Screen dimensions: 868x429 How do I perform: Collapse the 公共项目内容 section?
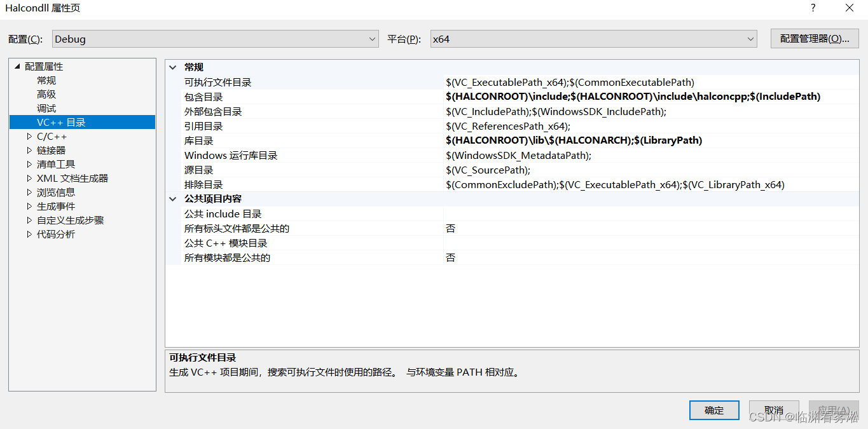click(172, 198)
